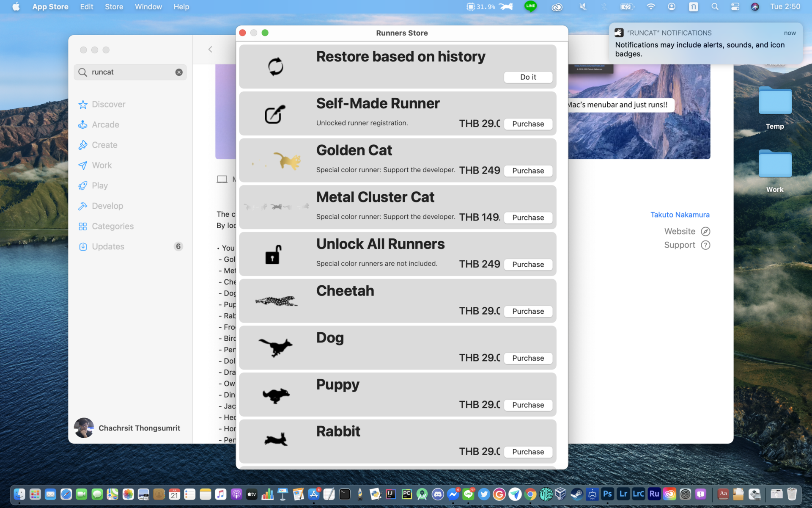This screenshot has width=812, height=508.
Task: Open the App Store menu
Action: (x=50, y=7)
